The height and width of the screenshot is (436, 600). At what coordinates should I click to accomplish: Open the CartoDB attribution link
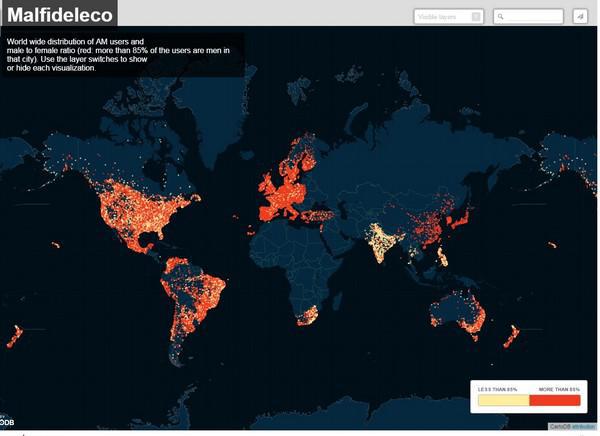pyautogui.click(x=571, y=426)
